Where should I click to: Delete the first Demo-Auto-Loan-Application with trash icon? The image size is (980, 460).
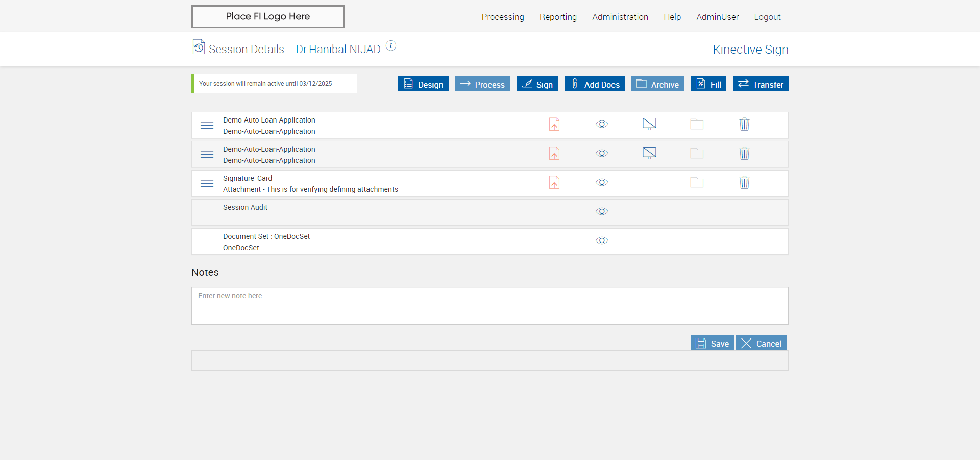coord(745,124)
